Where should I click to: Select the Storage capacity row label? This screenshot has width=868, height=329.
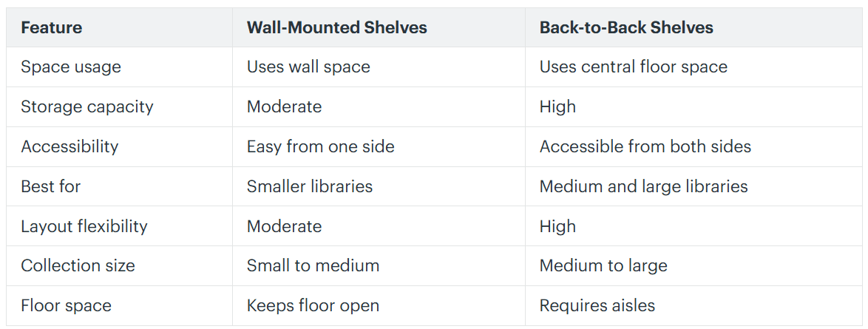[87, 106]
